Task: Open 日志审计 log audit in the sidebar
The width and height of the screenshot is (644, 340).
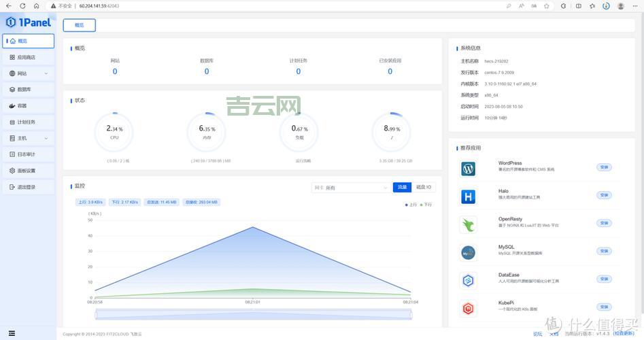Action: pyautogui.click(x=27, y=154)
